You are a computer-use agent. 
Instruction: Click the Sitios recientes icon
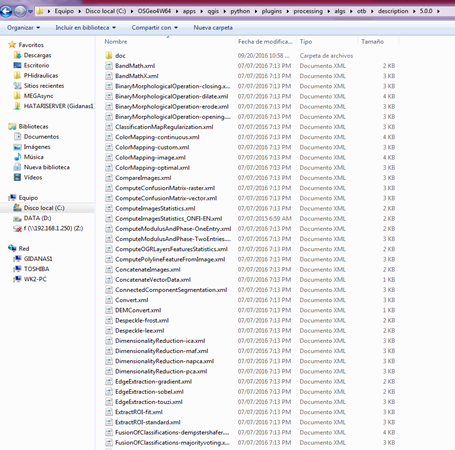[x=17, y=86]
